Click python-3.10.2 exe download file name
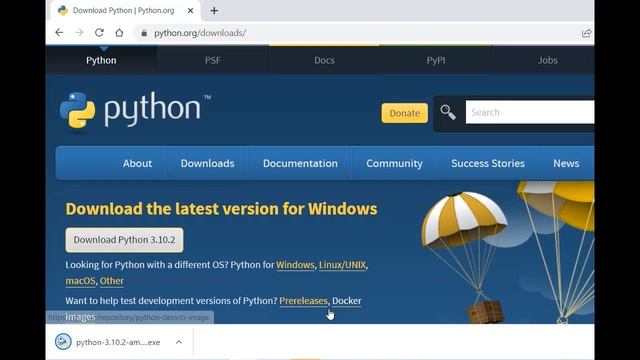The width and height of the screenshot is (640, 360). (118, 342)
